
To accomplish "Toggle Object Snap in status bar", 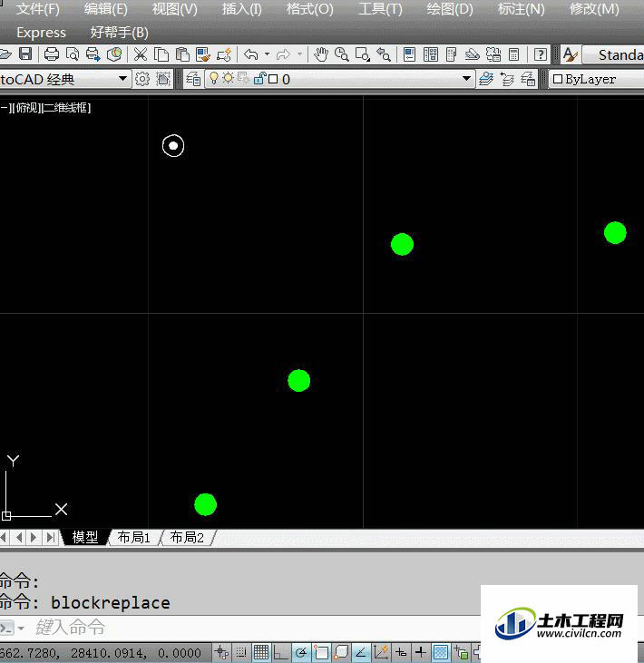I will coord(321,652).
